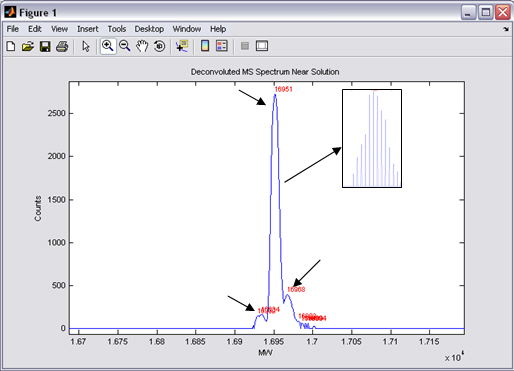The height and width of the screenshot is (371, 514).
Task: Click the x-axis tick label 1.695
Action: point(274,342)
